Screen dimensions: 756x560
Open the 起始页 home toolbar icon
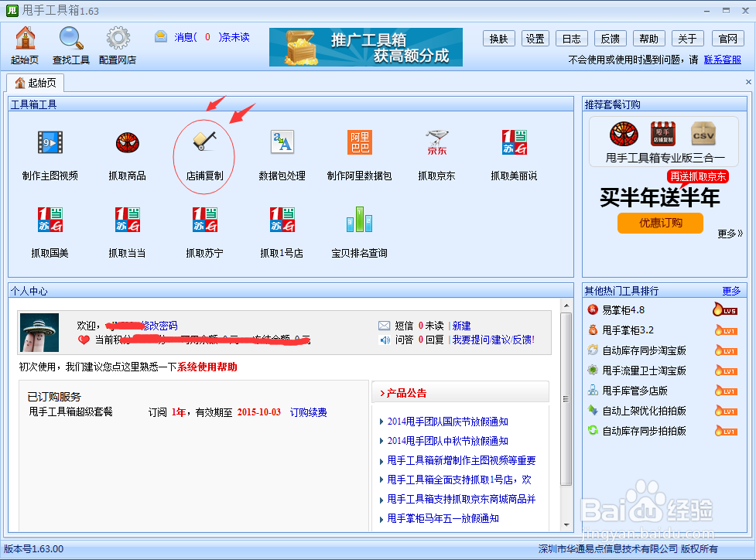[x=25, y=46]
